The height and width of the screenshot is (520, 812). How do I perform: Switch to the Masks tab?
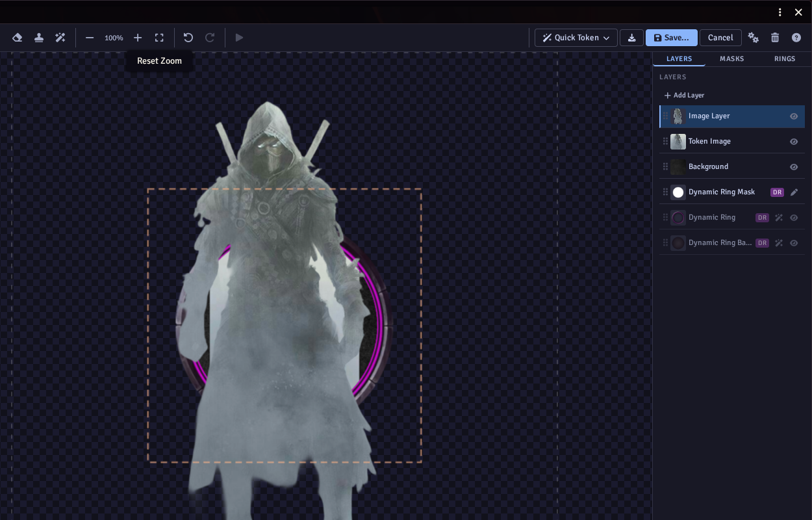coord(732,58)
